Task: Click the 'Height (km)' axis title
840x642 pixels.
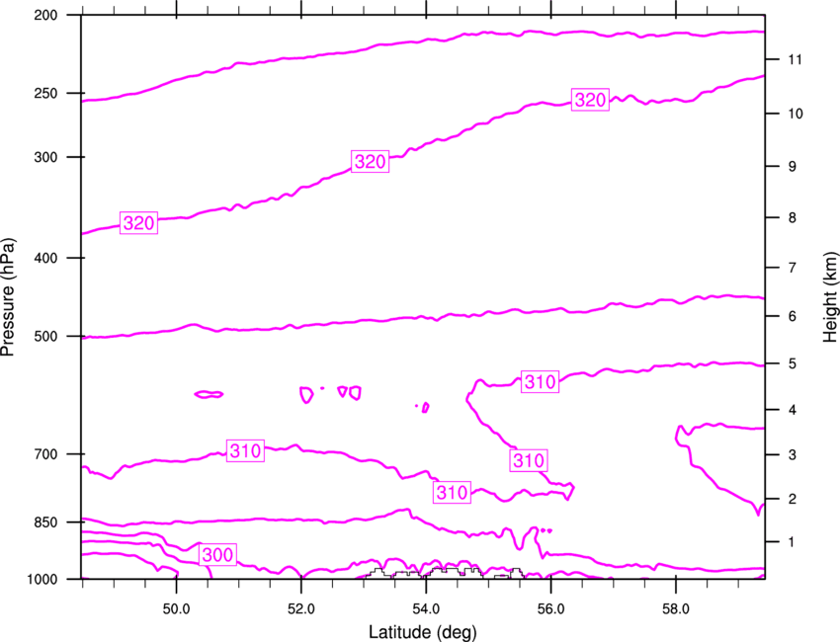Action: click(x=830, y=296)
